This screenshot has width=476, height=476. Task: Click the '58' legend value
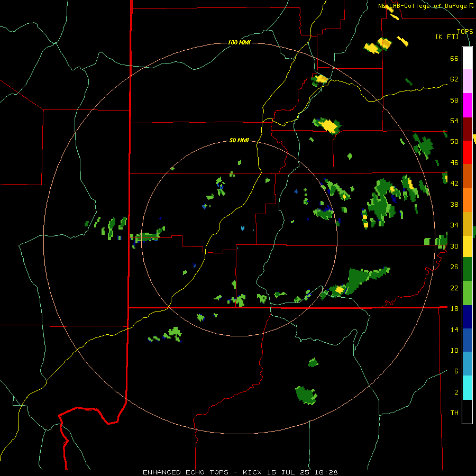point(454,100)
